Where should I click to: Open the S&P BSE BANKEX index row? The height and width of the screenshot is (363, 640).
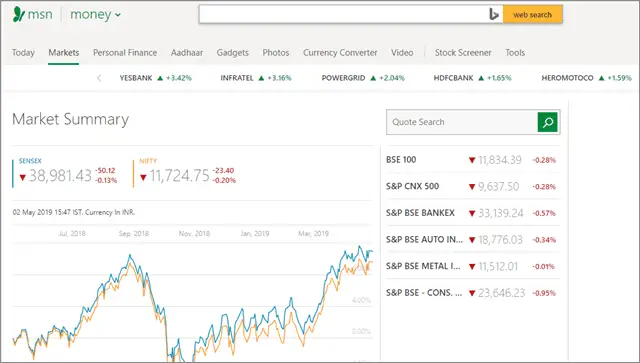coord(473,213)
